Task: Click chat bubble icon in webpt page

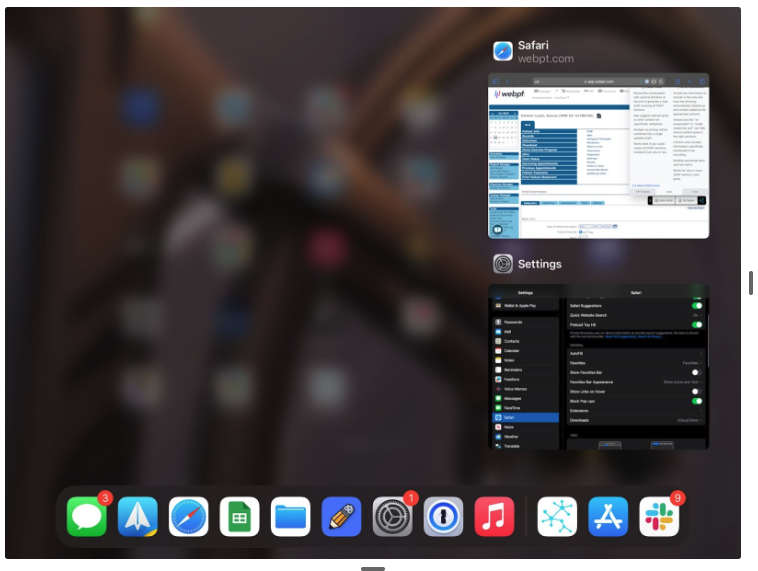Action: (497, 230)
